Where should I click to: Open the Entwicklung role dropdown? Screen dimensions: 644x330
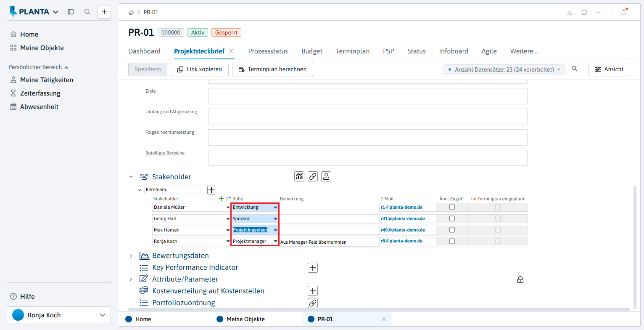(x=276, y=207)
